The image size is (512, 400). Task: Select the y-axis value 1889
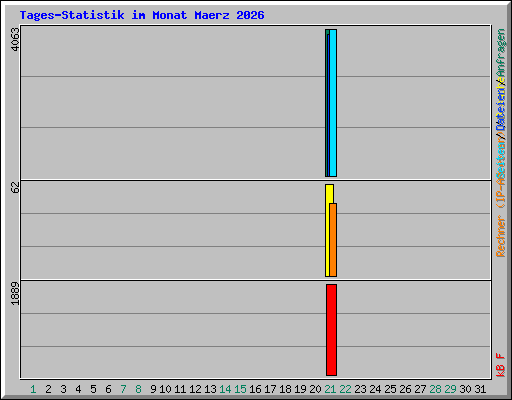click(x=15, y=293)
